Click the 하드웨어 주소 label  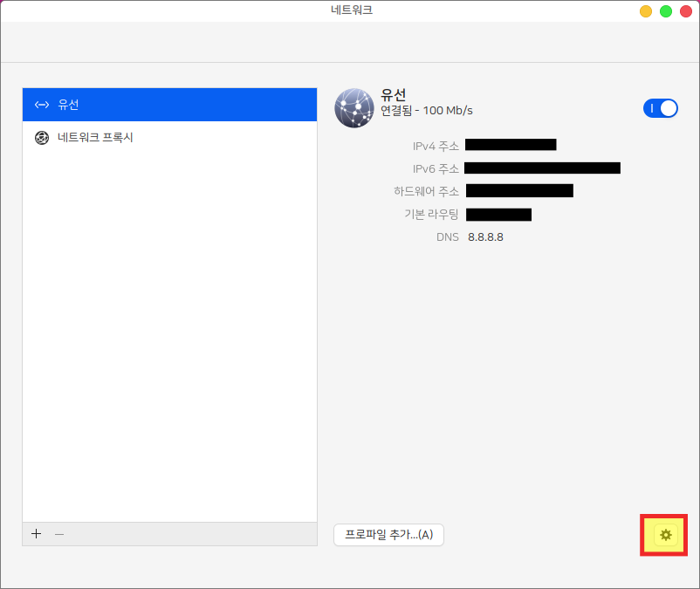426,191
